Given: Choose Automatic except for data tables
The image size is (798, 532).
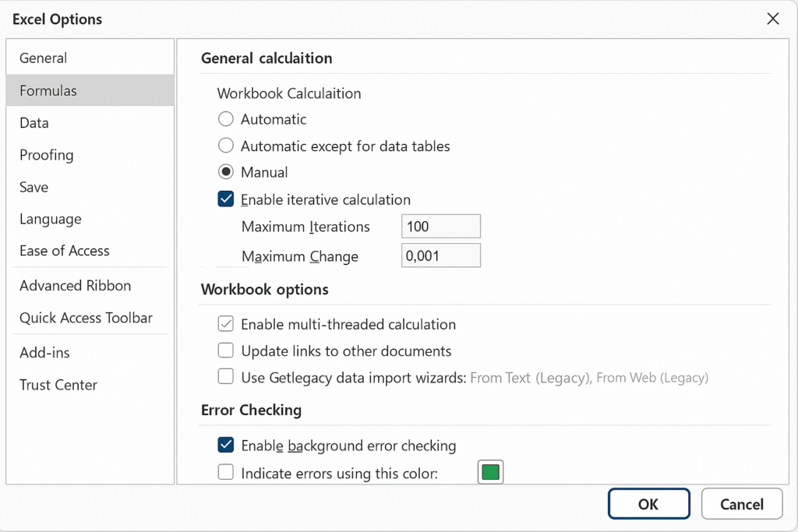Looking at the screenshot, I should tap(226, 146).
